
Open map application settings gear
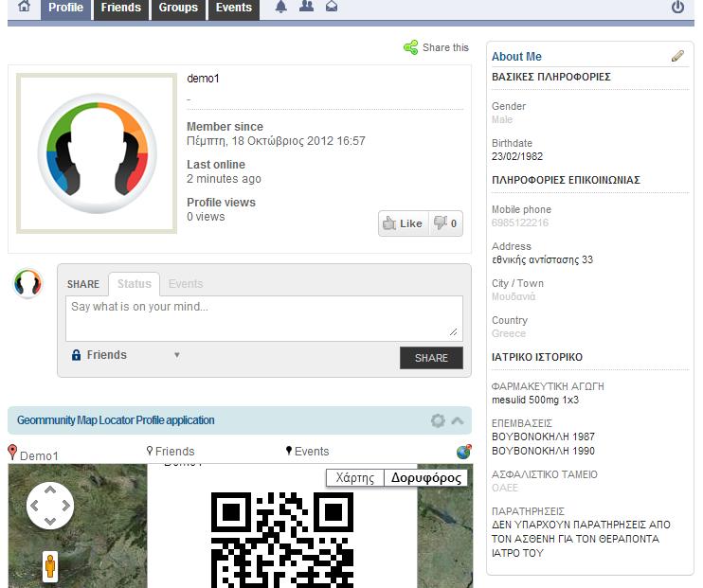(x=438, y=420)
